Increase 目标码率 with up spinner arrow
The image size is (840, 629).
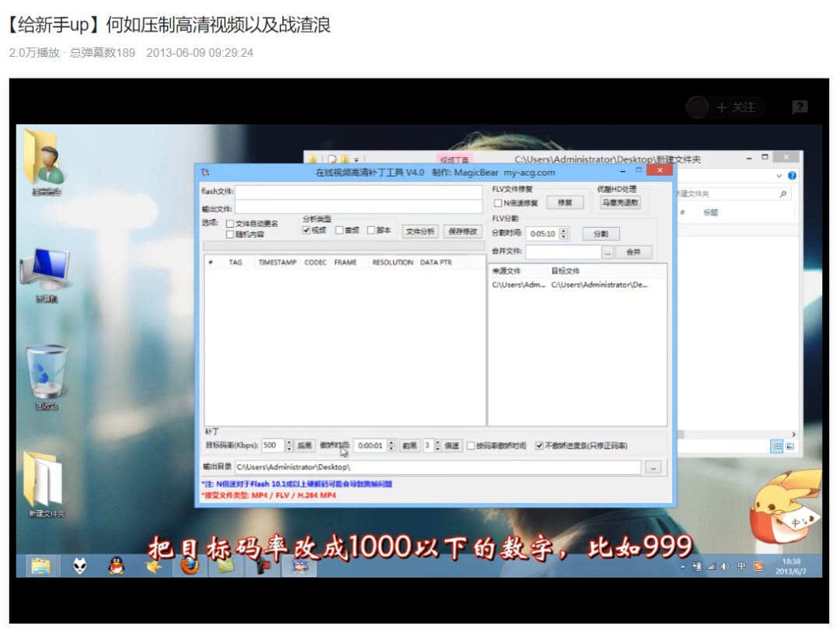pyautogui.click(x=289, y=442)
